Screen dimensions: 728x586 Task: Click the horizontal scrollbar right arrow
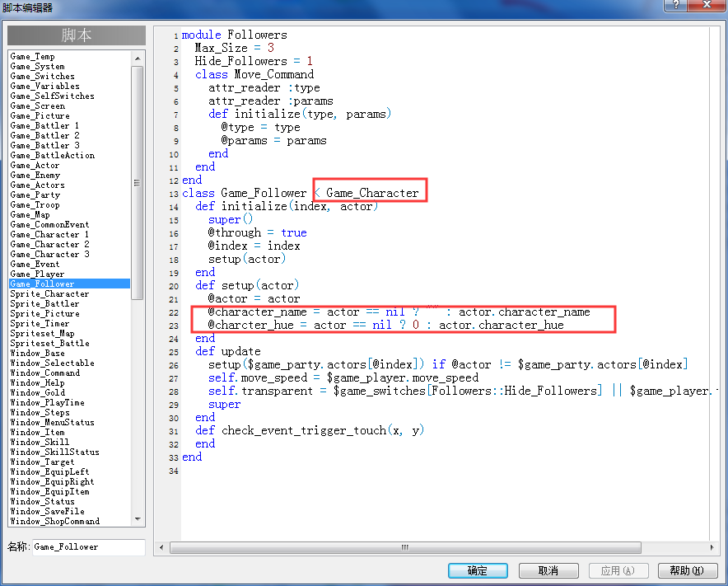pos(712,547)
